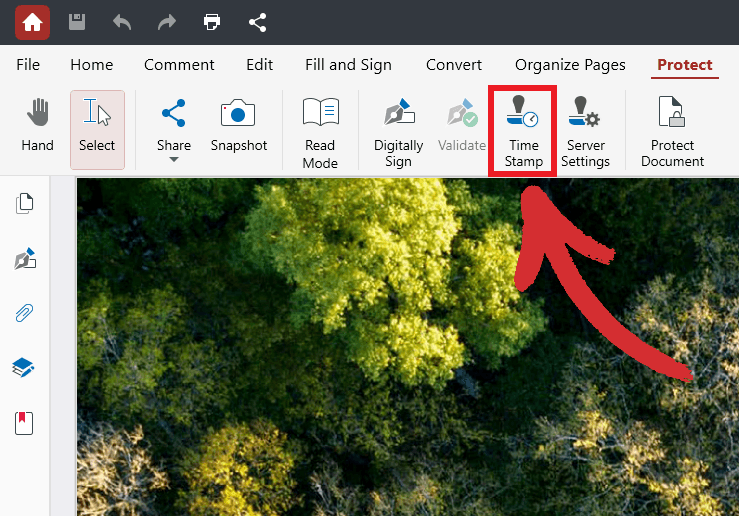Activate the Hand tool
This screenshot has height=516, width=739.
pos(38,125)
